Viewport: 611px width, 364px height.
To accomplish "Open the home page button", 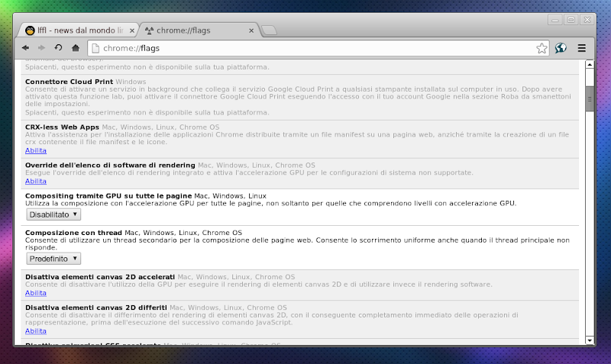I will coord(76,48).
